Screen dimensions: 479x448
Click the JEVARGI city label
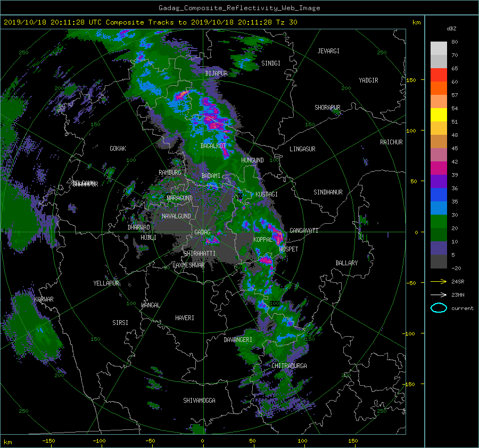(x=328, y=51)
